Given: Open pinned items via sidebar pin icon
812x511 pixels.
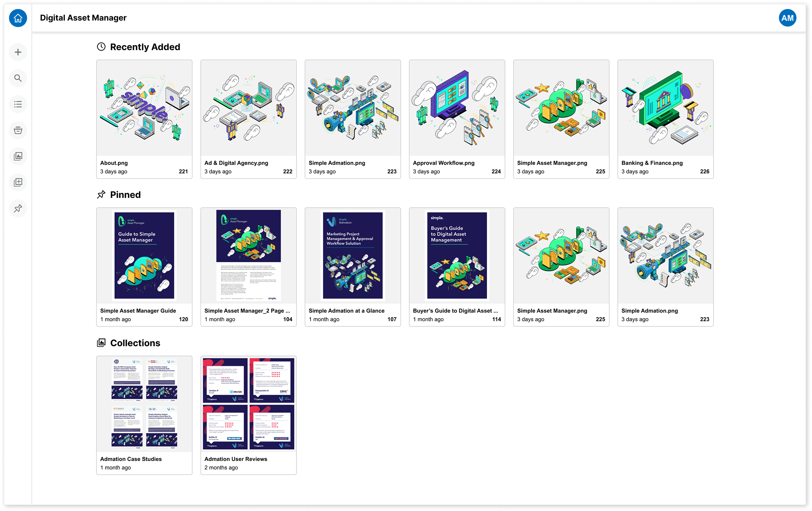Looking at the screenshot, I should pos(18,208).
